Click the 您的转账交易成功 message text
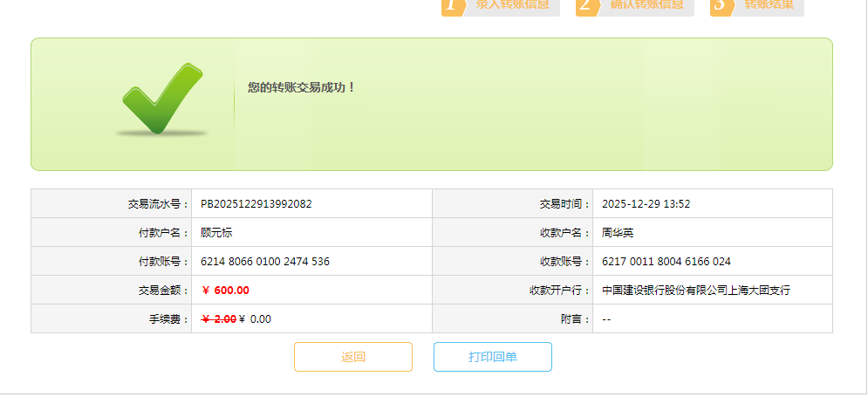Viewport: 868px width, 397px height. [x=302, y=87]
